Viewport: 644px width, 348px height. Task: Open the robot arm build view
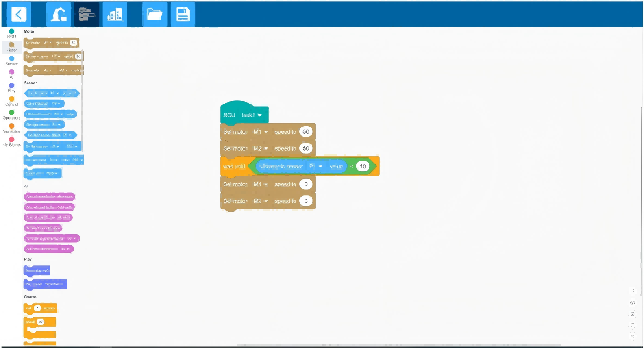tap(58, 14)
